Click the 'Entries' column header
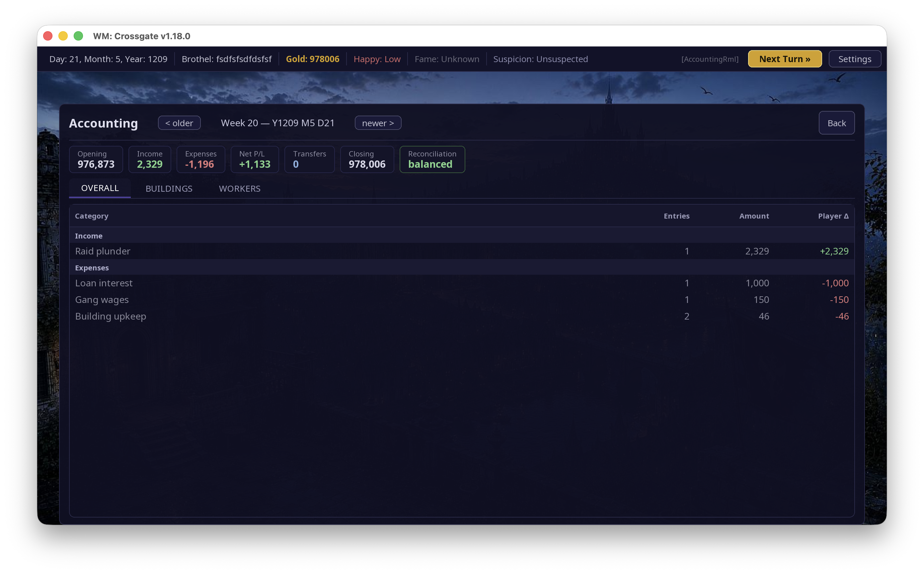The width and height of the screenshot is (924, 574). coord(676,216)
